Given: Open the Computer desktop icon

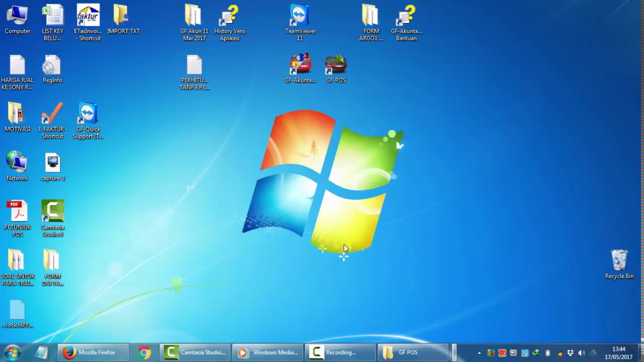Looking at the screenshot, I should (18, 20).
